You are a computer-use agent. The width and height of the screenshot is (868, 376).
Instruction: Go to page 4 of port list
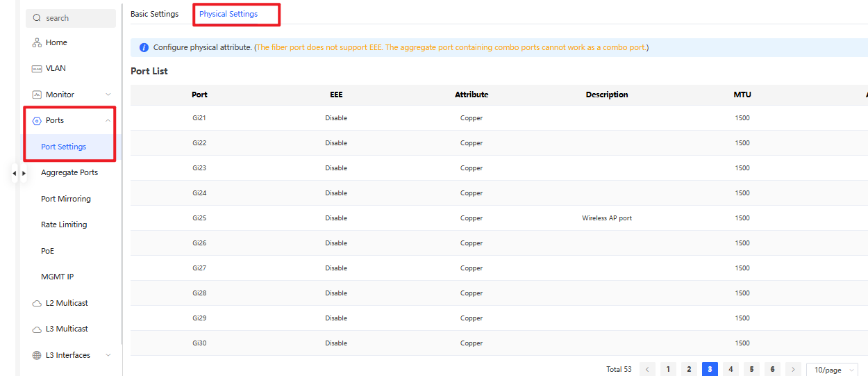pyautogui.click(x=730, y=370)
